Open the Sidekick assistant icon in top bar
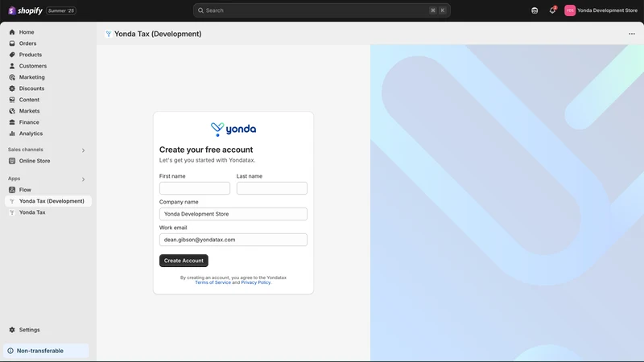This screenshot has height=362, width=644. tap(535, 10)
